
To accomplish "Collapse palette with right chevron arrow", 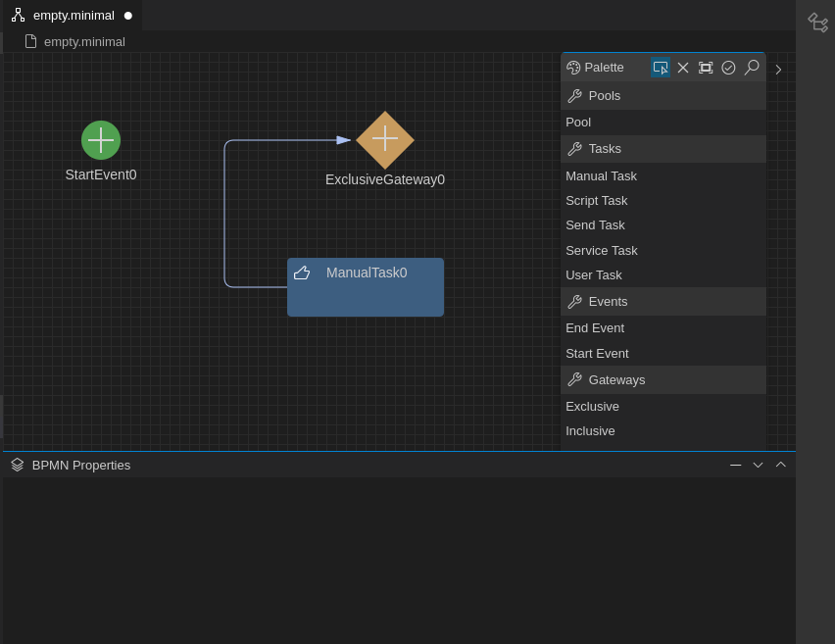I will pyautogui.click(x=778, y=70).
